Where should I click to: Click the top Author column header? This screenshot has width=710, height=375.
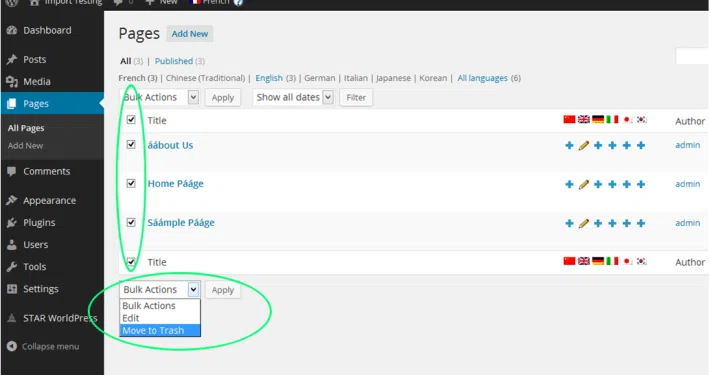point(690,121)
